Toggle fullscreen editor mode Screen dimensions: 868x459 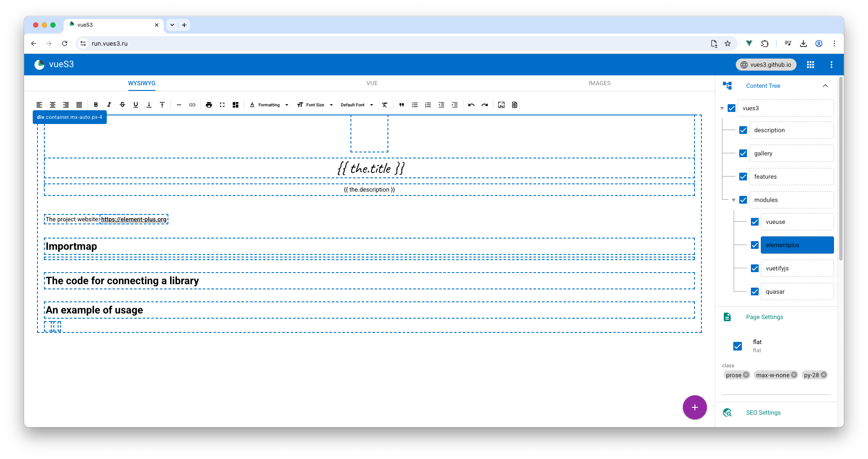point(222,105)
